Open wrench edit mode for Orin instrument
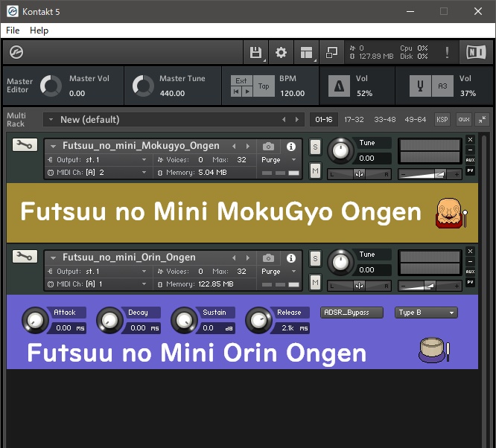The height and width of the screenshot is (448, 496). 25,257
